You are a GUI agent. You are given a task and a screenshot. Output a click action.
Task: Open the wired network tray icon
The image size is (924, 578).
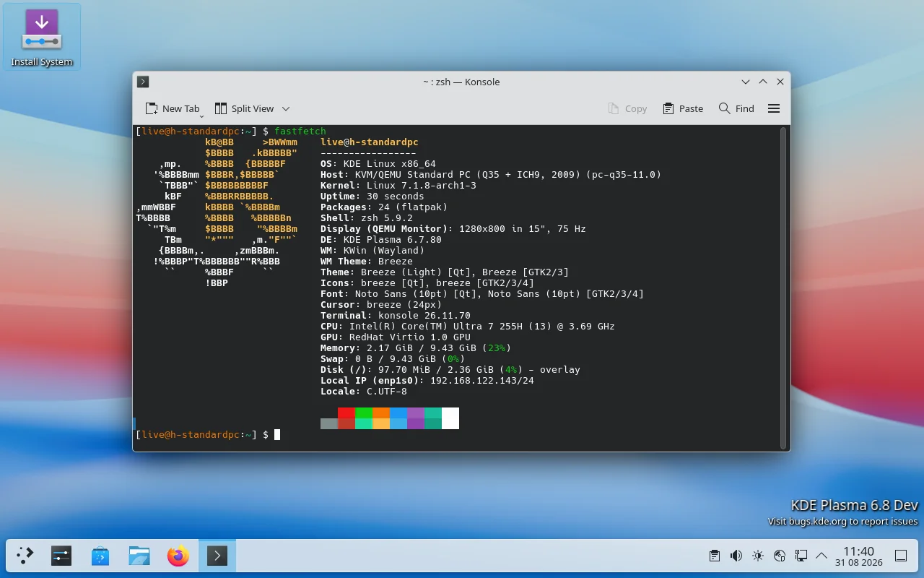pyautogui.click(x=801, y=556)
